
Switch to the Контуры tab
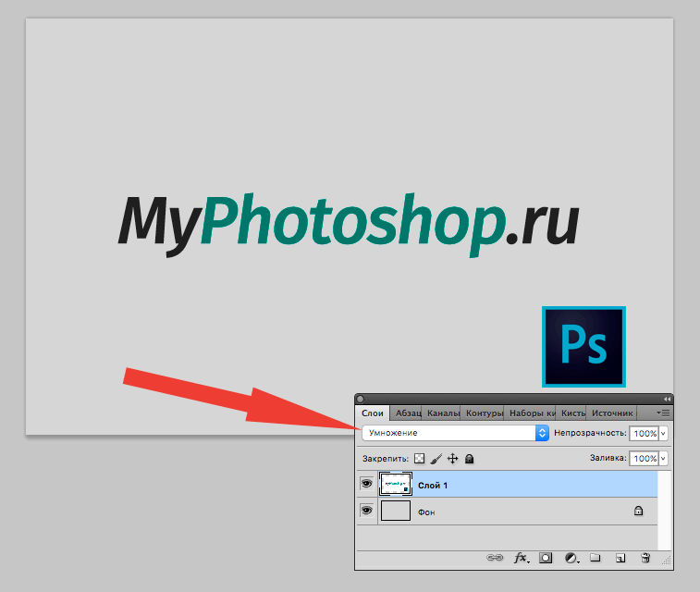[x=485, y=413]
